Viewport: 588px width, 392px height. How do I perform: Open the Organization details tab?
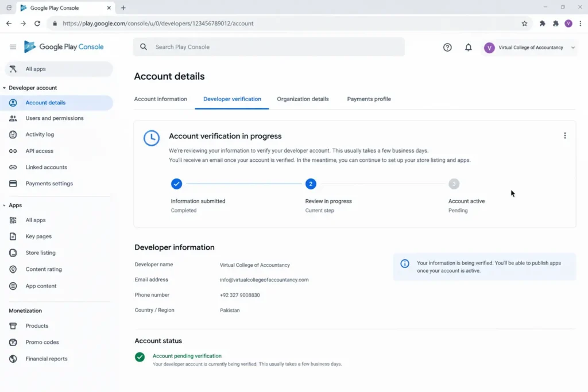pos(303,99)
